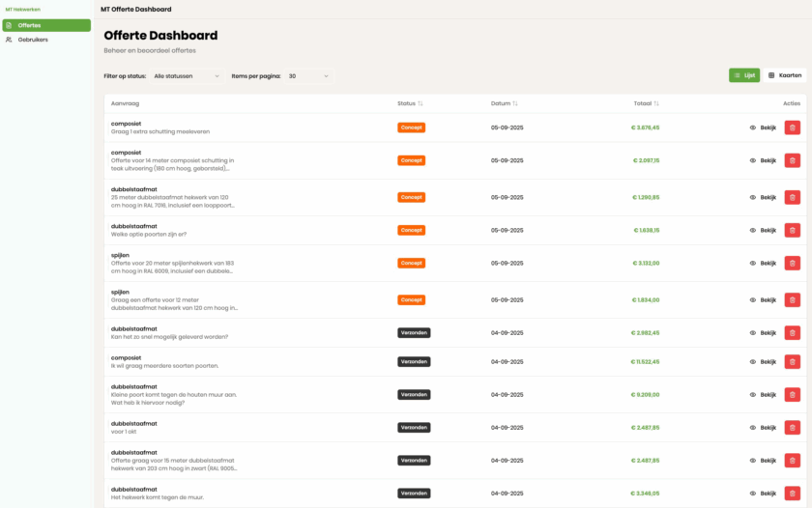812x508 pixels.
Task: Click trash icon for 'Welke optie poorten' row
Action: [x=792, y=230]
